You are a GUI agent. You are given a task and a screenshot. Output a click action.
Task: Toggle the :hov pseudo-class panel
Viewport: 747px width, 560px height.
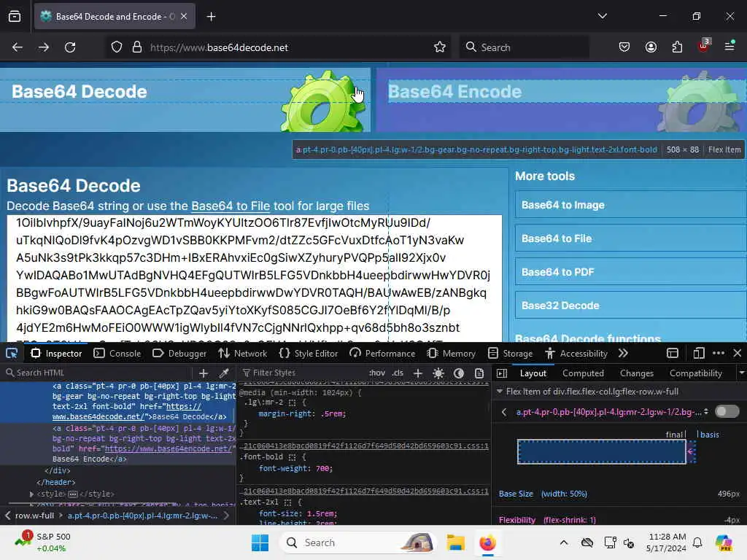(377, 373)
